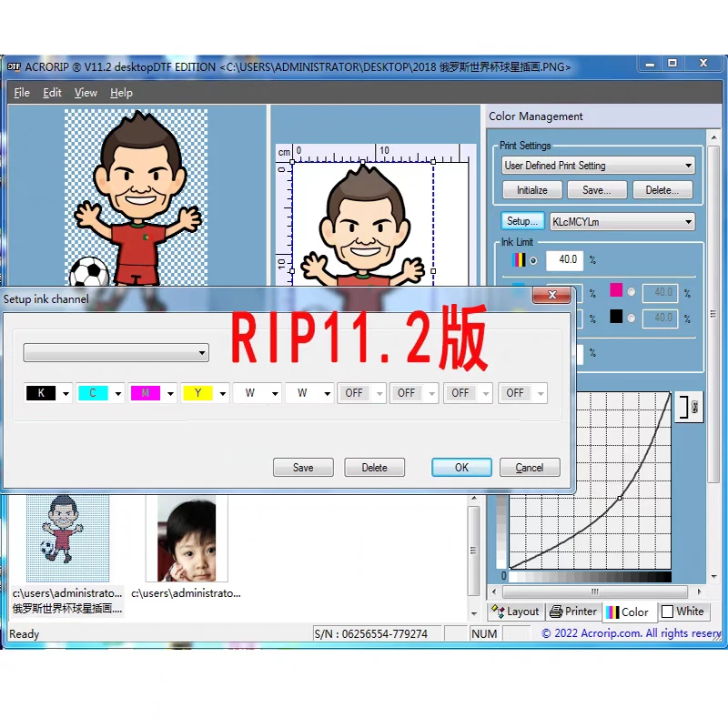Viewport: 728px width, 728px height.
Task: Open the View menu
Action: tap(86, 93)
